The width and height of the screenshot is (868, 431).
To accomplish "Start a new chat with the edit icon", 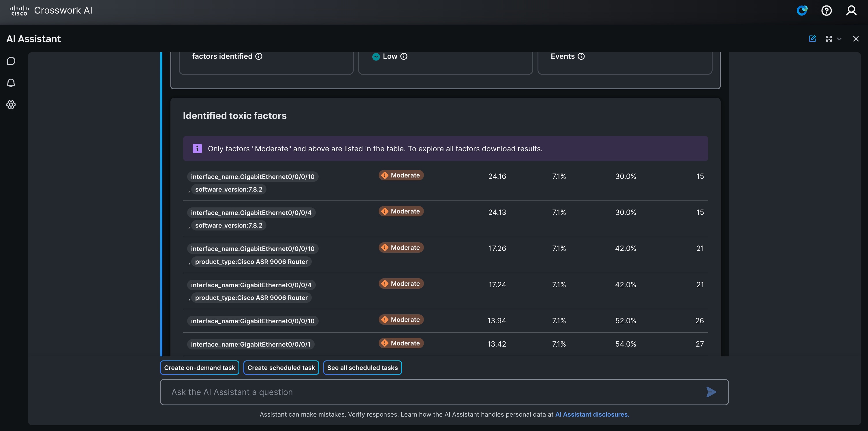I will tap(812, 39).
